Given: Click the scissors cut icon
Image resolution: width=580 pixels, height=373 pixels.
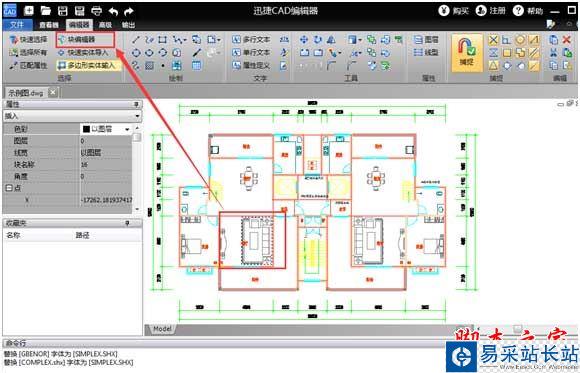Looking at the screenshot, I should [553, 53].
